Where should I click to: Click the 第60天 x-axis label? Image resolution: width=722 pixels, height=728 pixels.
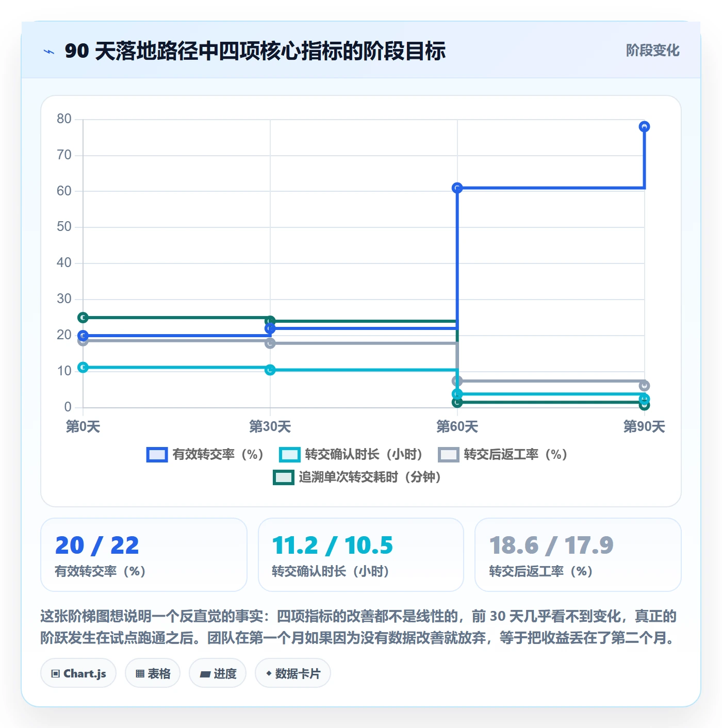(x=457, y=427)
